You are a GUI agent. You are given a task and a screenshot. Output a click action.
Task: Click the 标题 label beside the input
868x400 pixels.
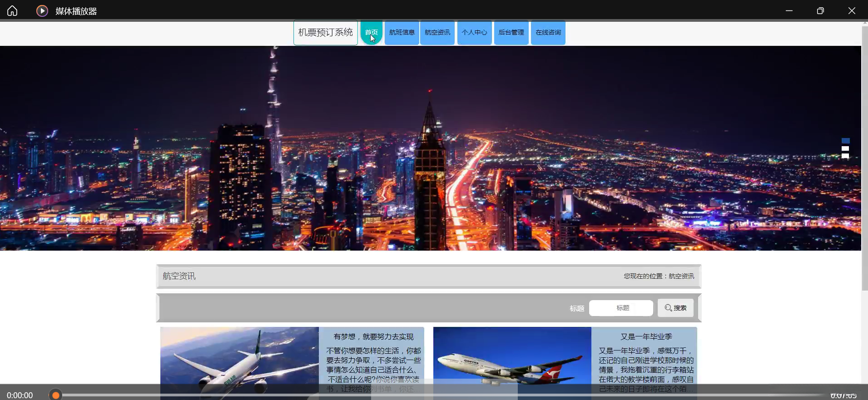(577, 308)
